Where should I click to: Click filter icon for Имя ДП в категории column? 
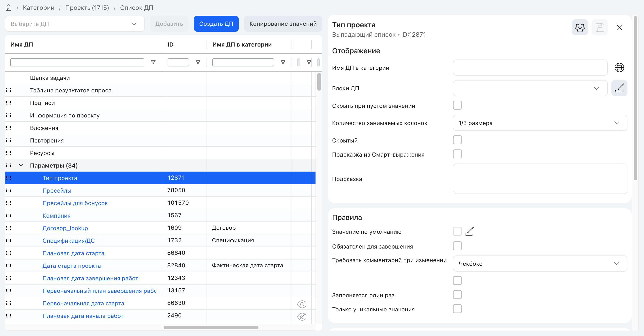[283, 62]
